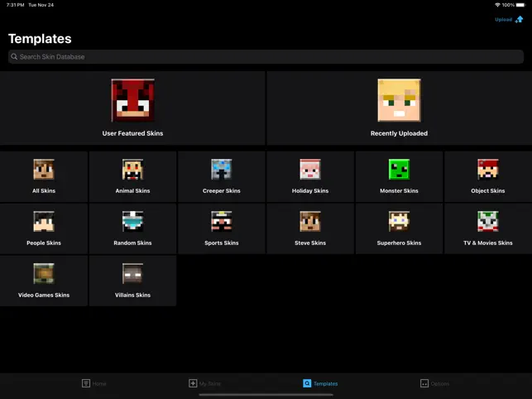
Task: Select the Superhero Skins face icon
Action: tap(399, 221)
